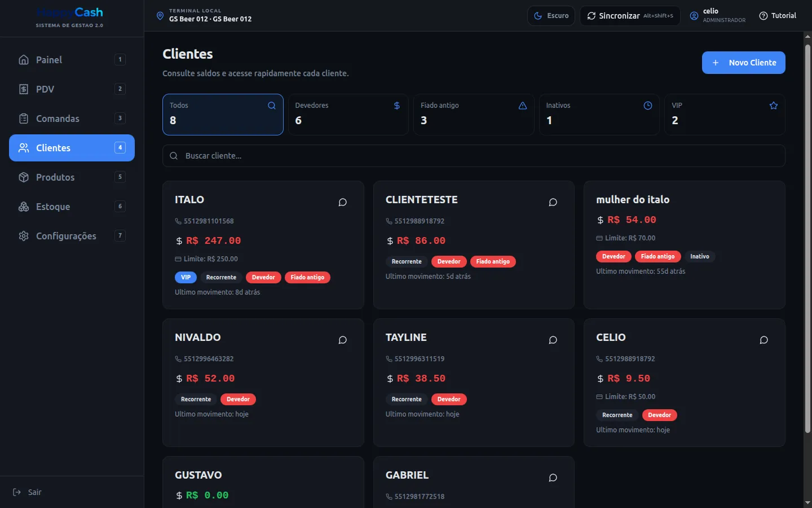Open Configurações in the sidebar
This screenshot has height=508, width=812.
(72, 236)
